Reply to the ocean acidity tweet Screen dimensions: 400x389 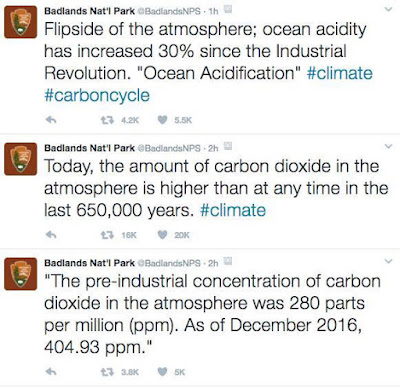pos(51,120)
